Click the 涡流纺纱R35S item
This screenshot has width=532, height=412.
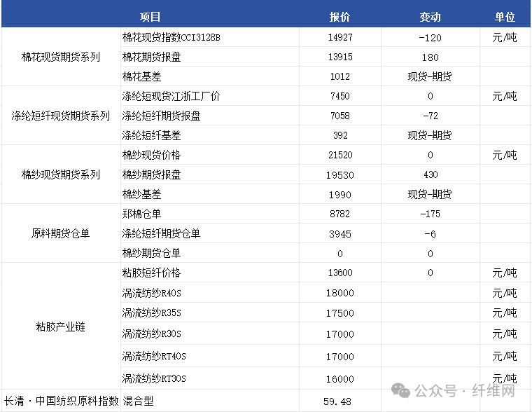(151, 313)
